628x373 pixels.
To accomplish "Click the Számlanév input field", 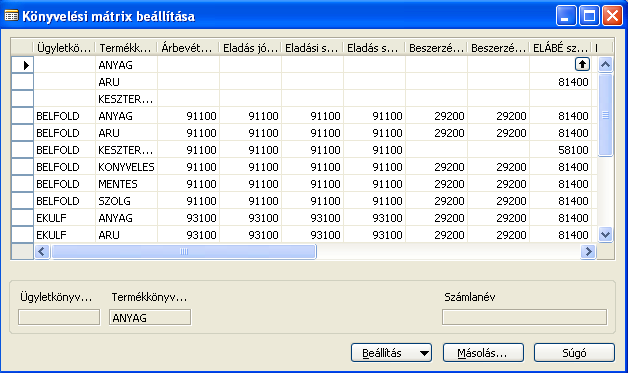I will [x=524, y=317].
